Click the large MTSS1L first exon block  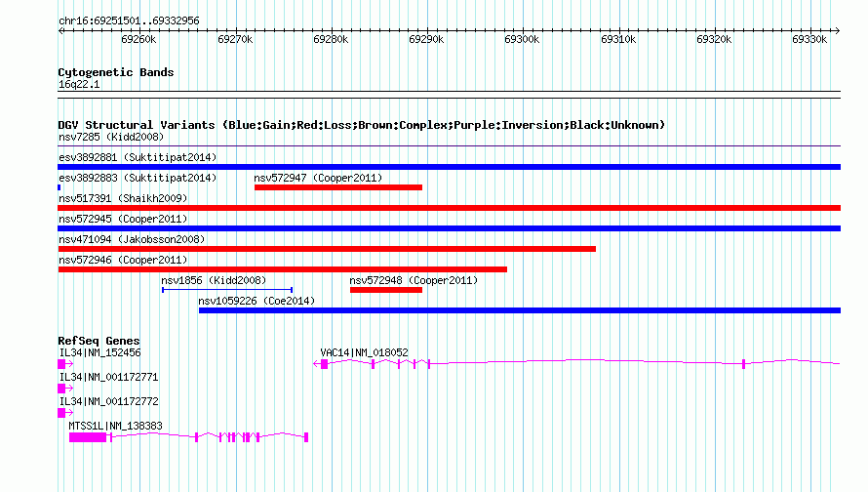tap(88, 437)
